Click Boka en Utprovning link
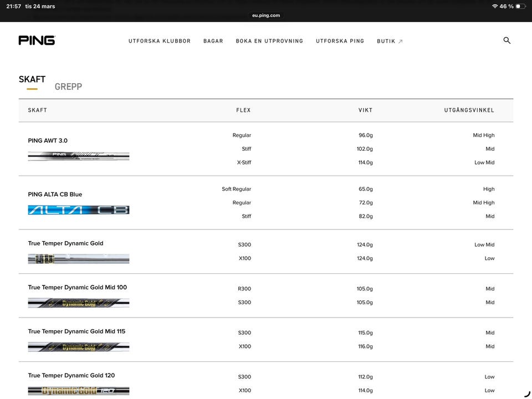Image resolution: width=532 pixels, height=399 pixels. click(269, 41)
